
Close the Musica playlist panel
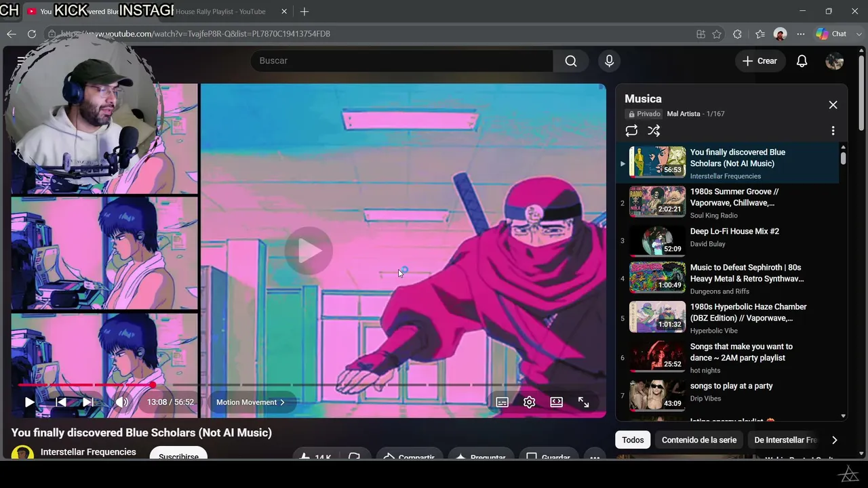(x=833, y=104)
